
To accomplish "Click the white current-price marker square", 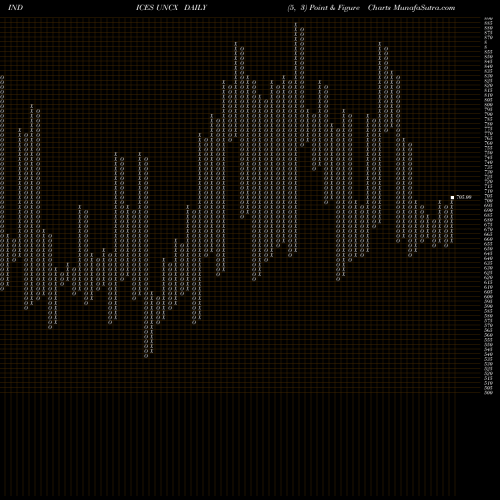I will [x=452, y=197].
